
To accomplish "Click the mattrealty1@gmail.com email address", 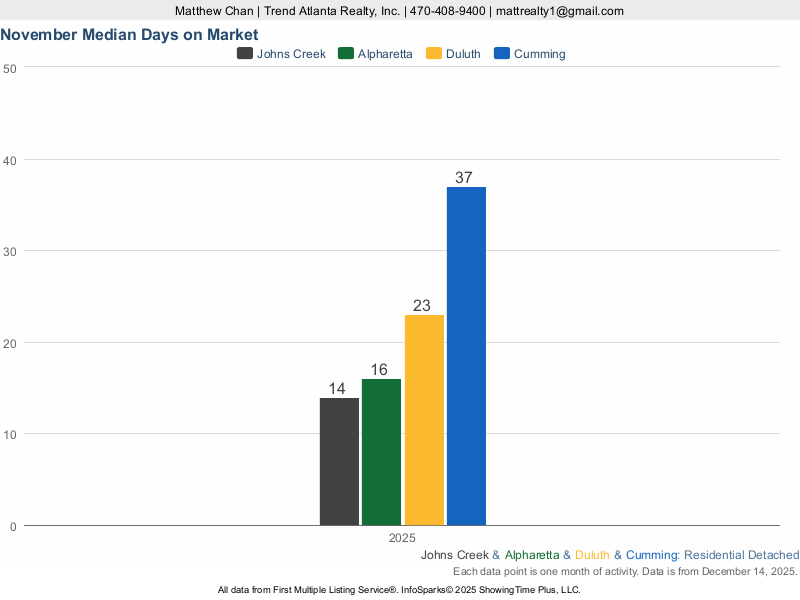I will [x=559, y=11].
